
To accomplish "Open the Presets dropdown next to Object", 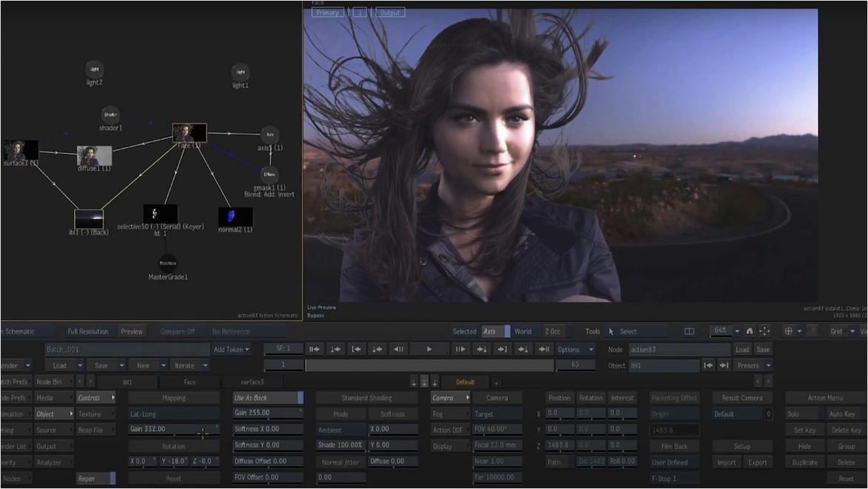I will 752,365.
